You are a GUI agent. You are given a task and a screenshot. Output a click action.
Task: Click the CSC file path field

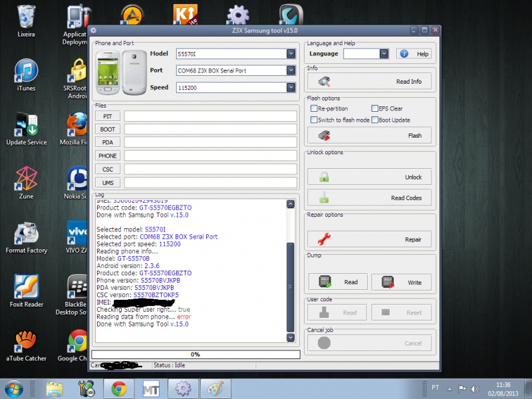(x=210, y=169)
